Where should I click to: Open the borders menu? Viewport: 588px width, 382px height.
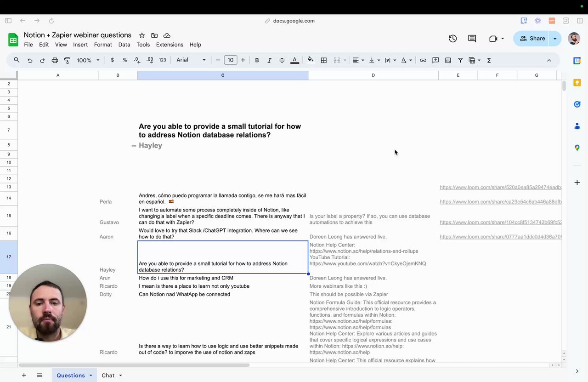[x=324, y=60]
